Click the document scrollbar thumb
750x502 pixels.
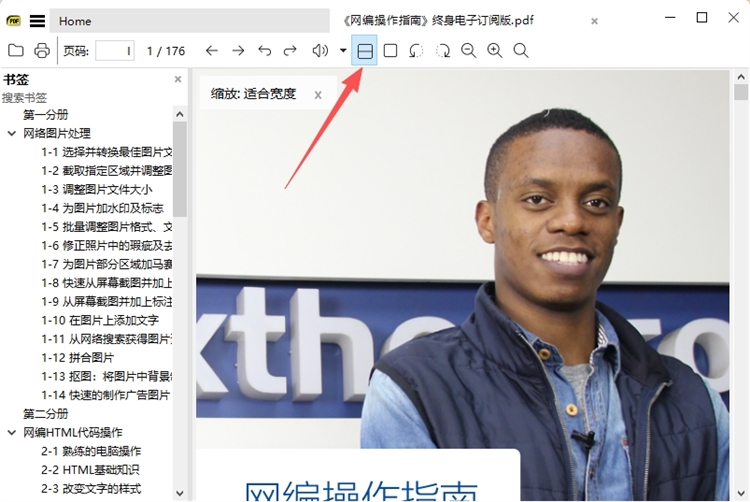[x=741, y=92]
